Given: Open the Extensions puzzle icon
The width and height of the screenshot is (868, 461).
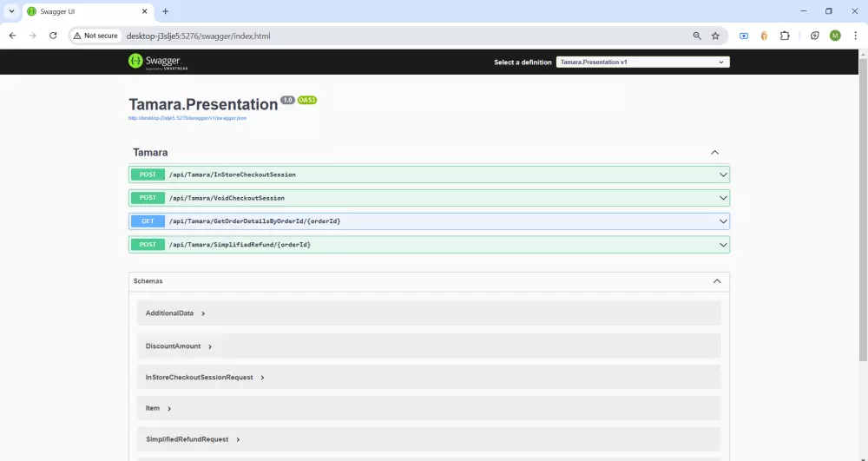Looking at the screenshot, I should click(x=785, y=36).
